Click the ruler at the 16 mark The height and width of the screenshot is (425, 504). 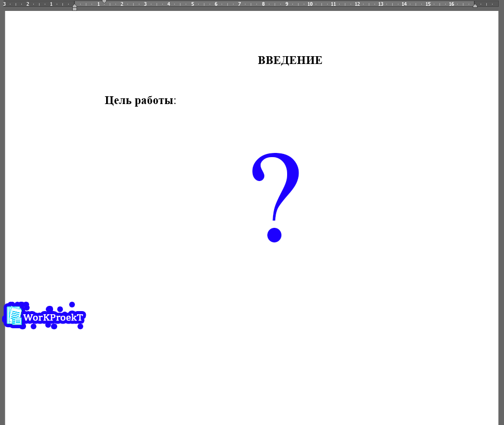coord(451,4)
